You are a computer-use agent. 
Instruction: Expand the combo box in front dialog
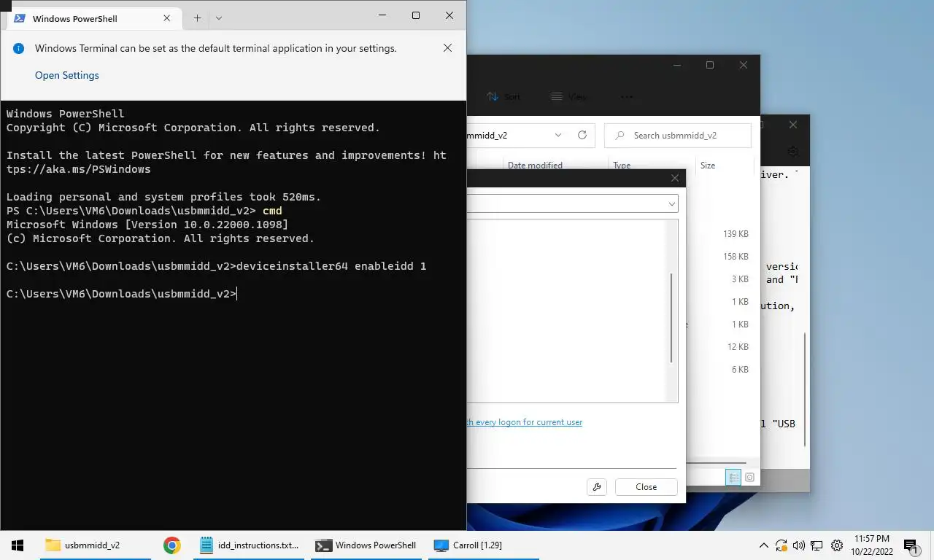click(x=672, y=204)
